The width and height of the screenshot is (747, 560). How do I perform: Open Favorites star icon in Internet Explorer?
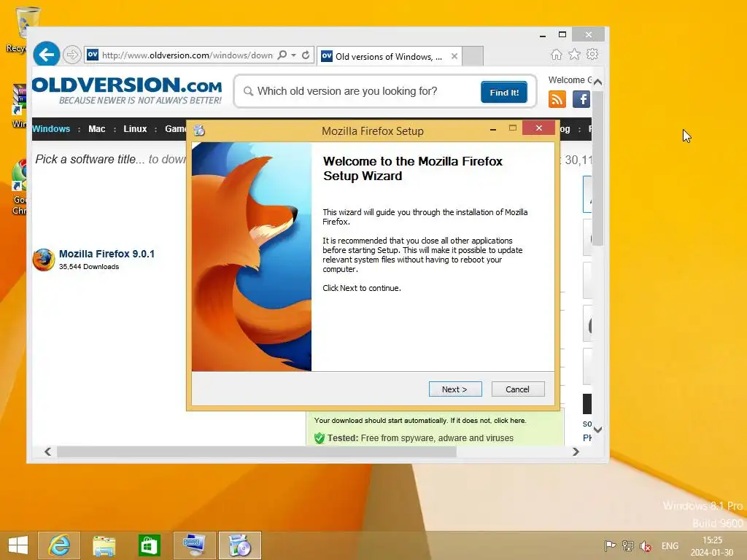click(x=574, y=54)
